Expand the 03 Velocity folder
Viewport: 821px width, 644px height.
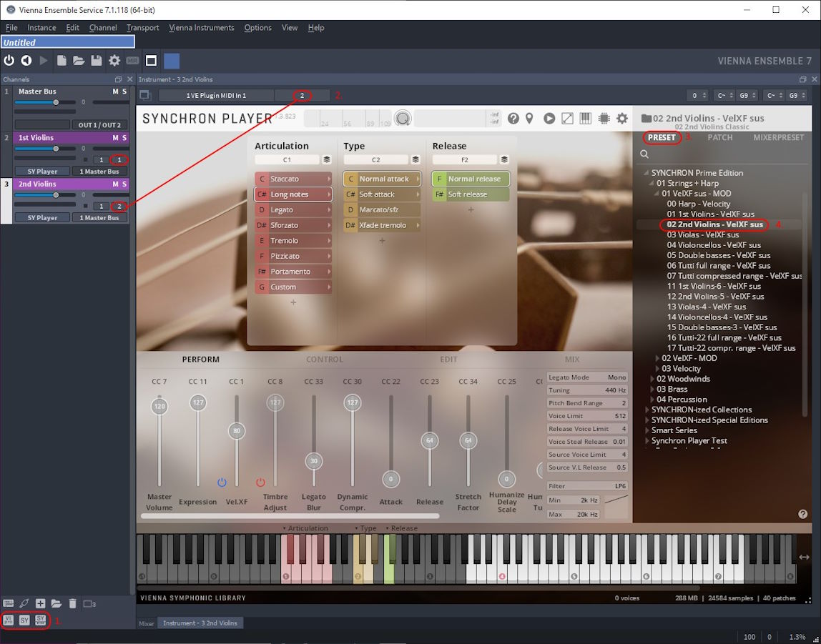point(658,368)
